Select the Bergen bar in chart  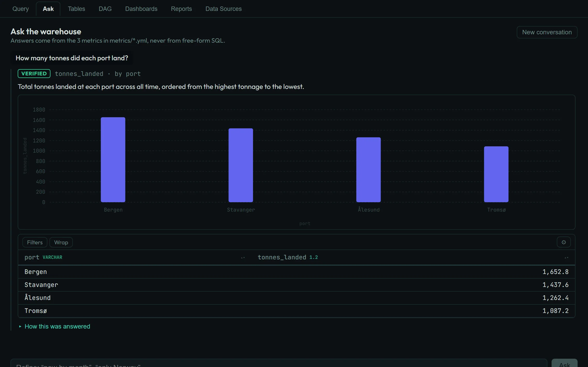pyautogui.click(x=113, y=160)
